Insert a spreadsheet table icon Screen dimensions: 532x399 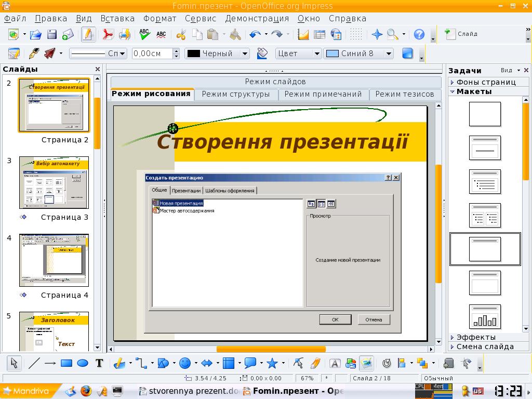click(x=320, y=34)
